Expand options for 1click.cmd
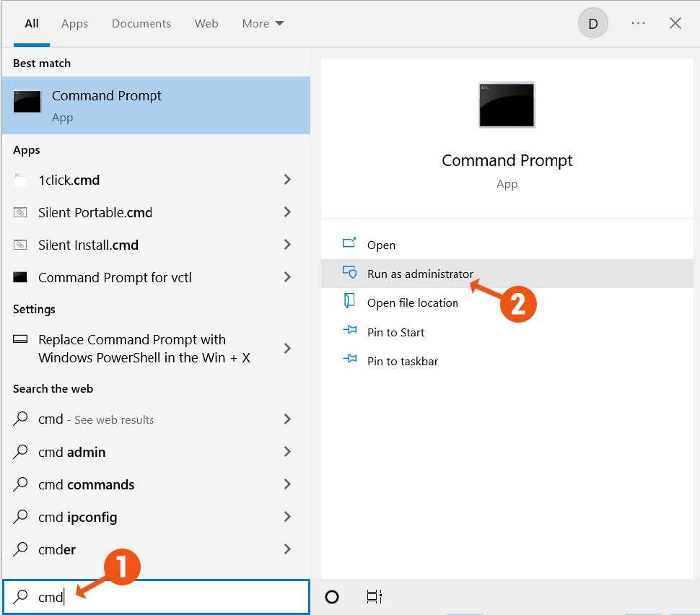Image resolution: width=700 pixels, height=615 pixels. point(287,180)
